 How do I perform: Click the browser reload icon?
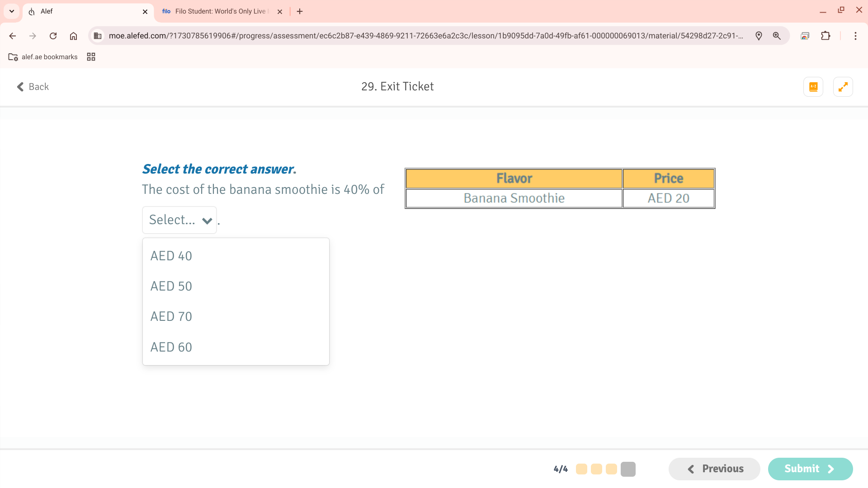pos(53,36)
